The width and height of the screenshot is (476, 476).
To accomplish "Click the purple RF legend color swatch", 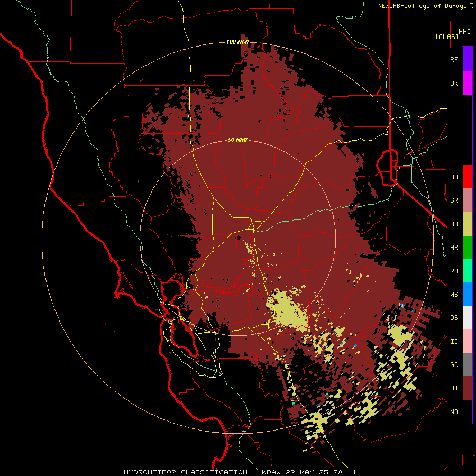I will pyautogui.click(x=467, y=59).
